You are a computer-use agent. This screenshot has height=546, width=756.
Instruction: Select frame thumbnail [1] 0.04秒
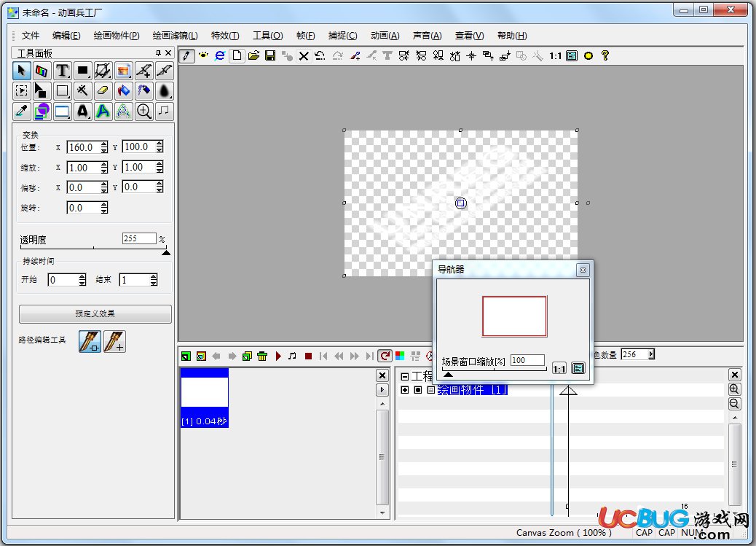205,398
